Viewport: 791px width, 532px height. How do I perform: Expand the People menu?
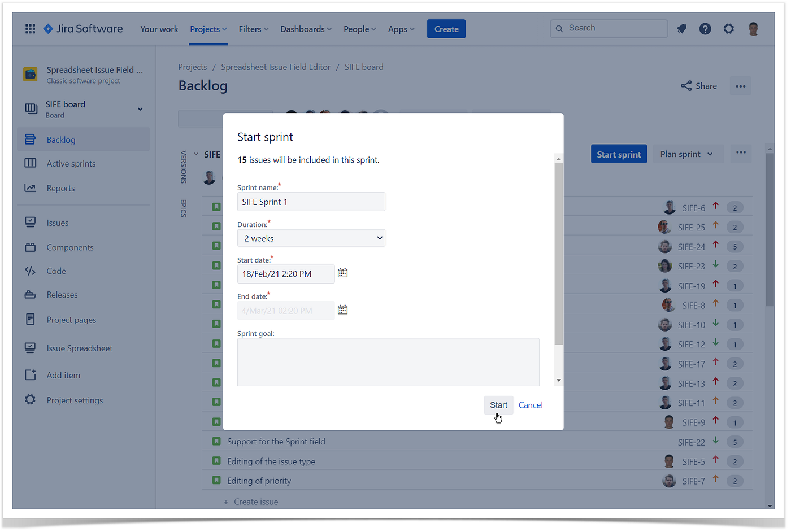tap(360, 29)
